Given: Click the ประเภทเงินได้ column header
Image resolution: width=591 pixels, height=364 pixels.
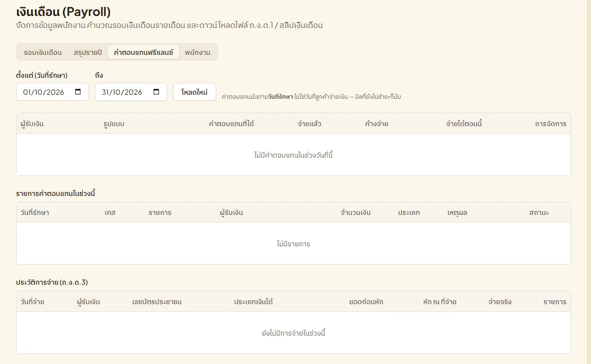Looking at the screenshot, I should (x=253, y=302).
